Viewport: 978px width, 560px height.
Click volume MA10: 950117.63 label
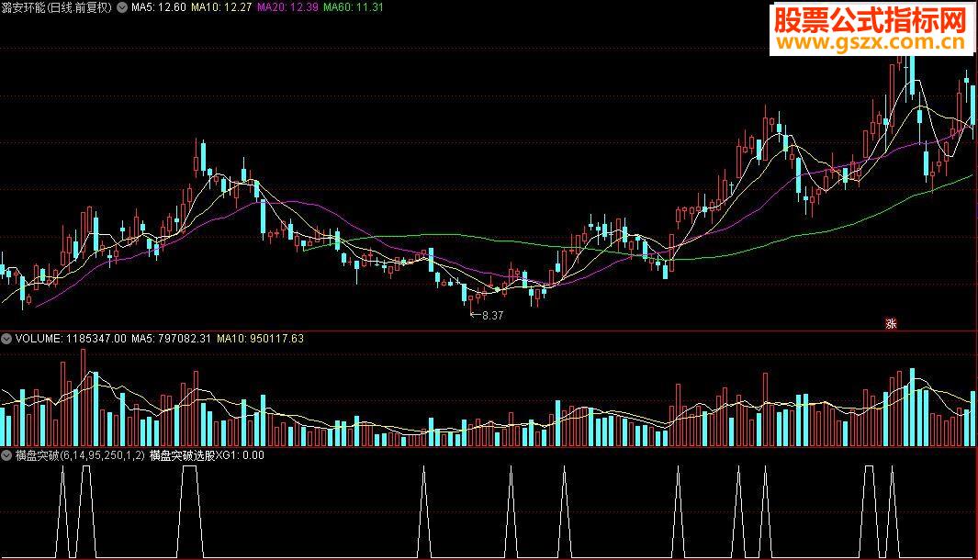(260, 339)
